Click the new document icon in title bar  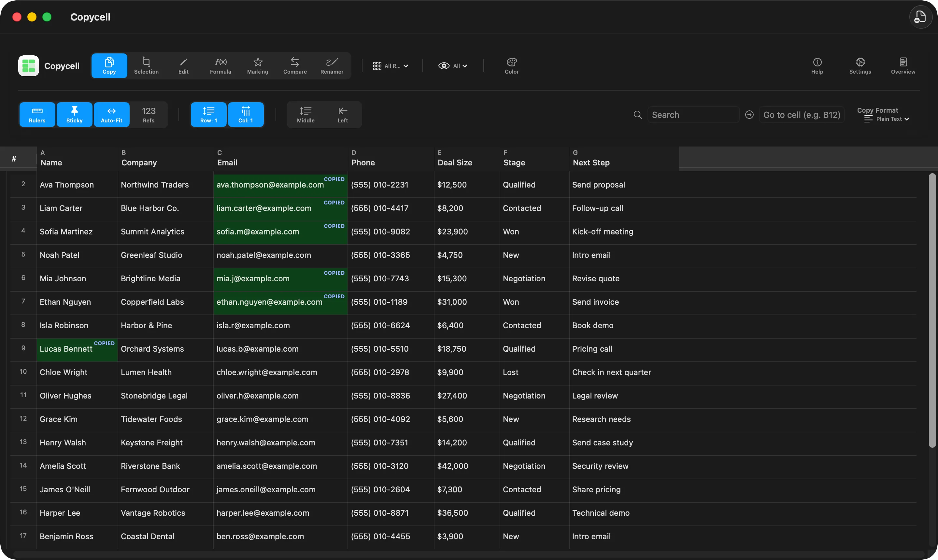pos(920,17)
